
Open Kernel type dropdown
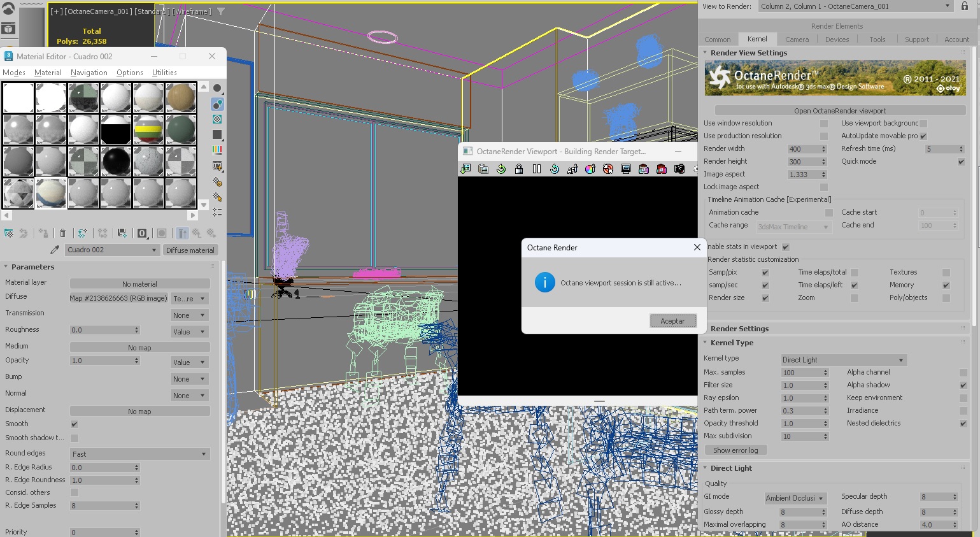(x=844, y=360)
